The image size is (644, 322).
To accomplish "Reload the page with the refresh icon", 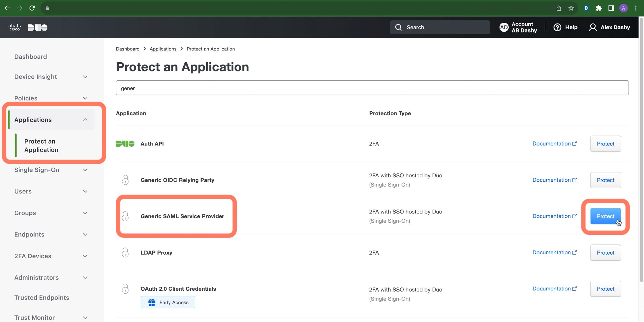I will pos(32,8).
